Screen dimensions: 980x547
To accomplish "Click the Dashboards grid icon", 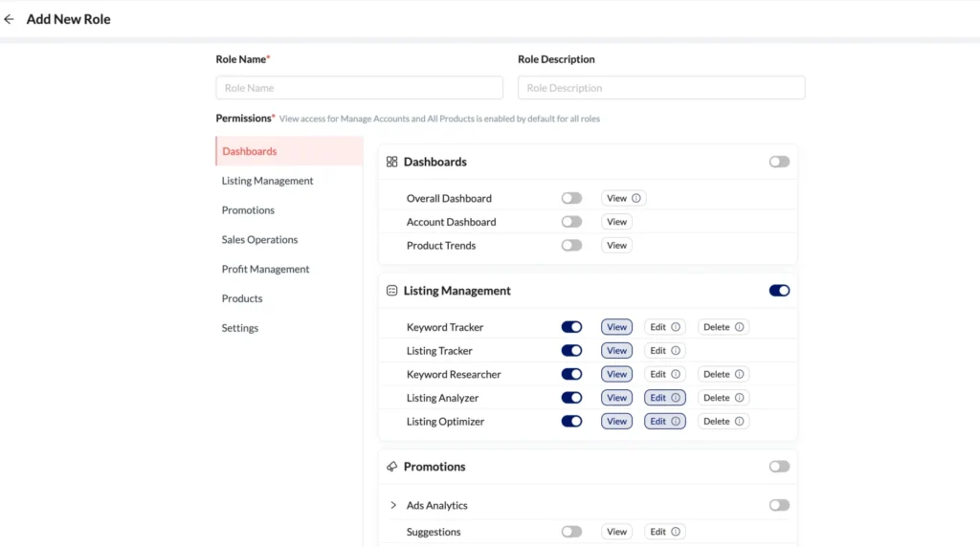I will [x=391, y=162].
